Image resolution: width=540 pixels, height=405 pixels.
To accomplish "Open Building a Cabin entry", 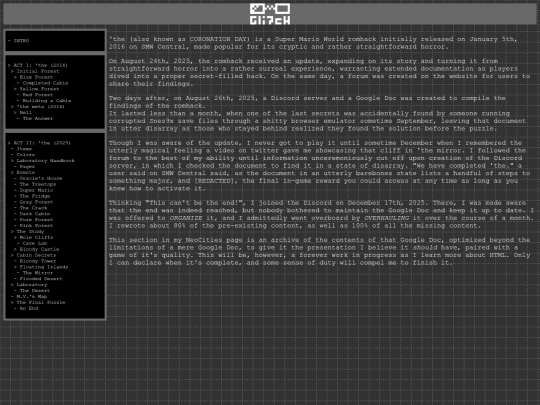I will (x=47, y=101).
